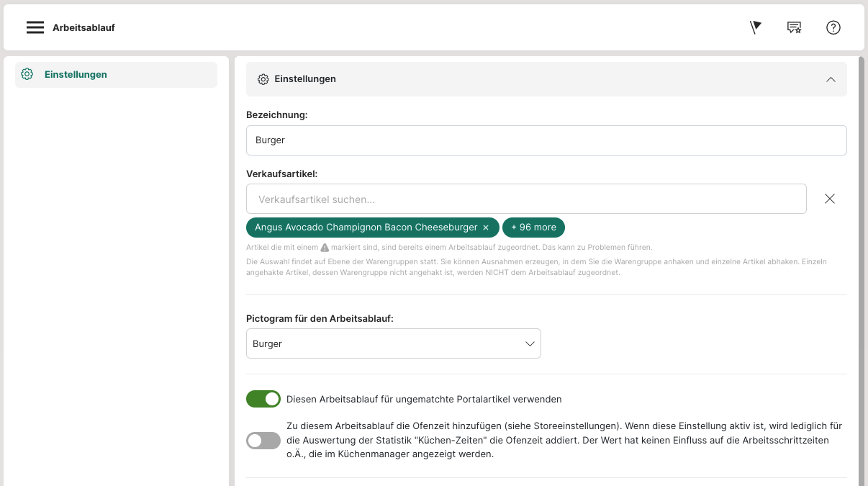The height and width of the screenshot is (486, 868).
Task: Click warning triangle icon in hint text
Action: point(325,248)
